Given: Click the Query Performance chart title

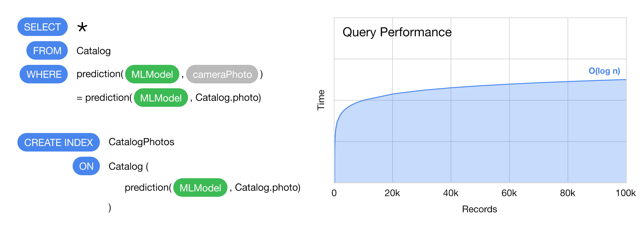Looking at the screenshot, I should tap(397, 32).
